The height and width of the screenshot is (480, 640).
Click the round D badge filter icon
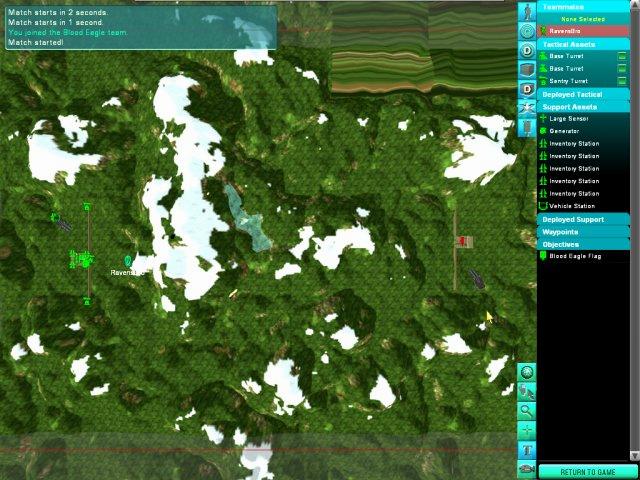click(527, 51)
